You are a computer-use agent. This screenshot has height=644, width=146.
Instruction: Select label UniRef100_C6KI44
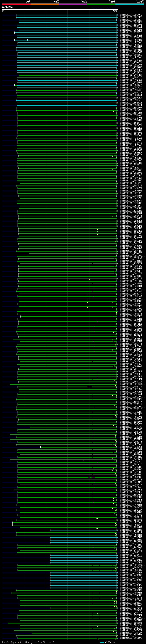(x=131, y=95)
